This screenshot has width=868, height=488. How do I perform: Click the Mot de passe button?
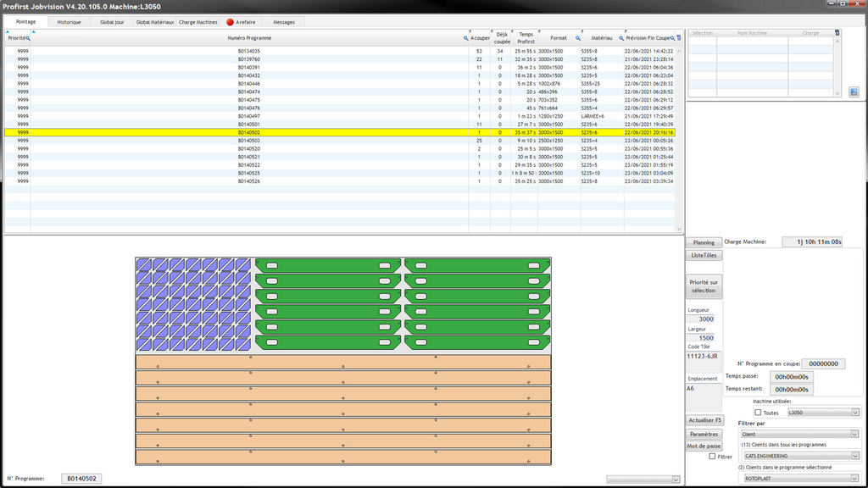(x=704, y=446)
